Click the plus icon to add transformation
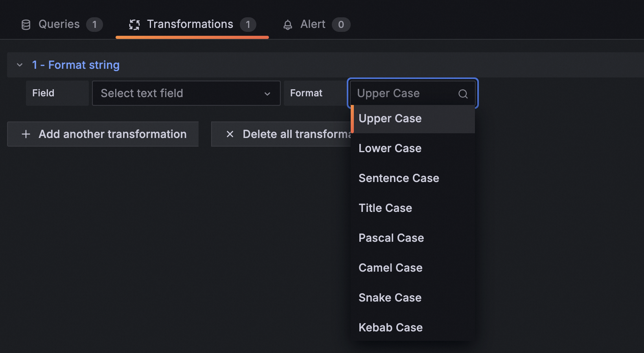644x353 pixels. (26, 134)
